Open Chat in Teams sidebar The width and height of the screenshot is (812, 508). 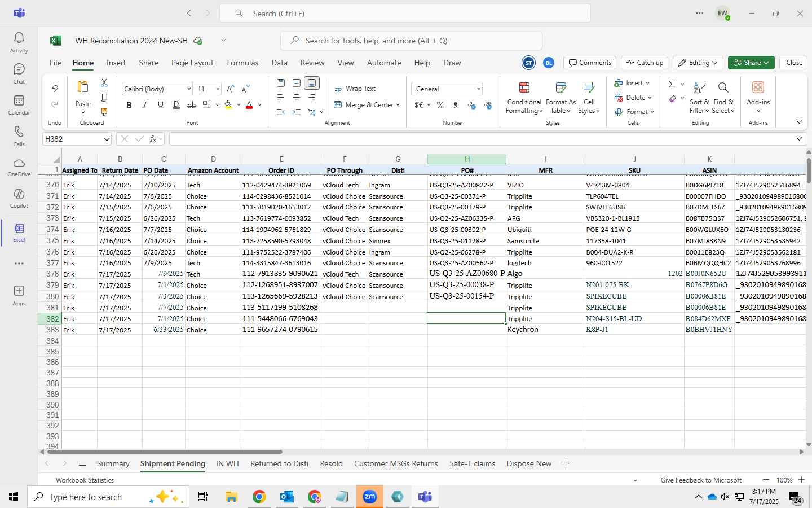click(19, 73)
